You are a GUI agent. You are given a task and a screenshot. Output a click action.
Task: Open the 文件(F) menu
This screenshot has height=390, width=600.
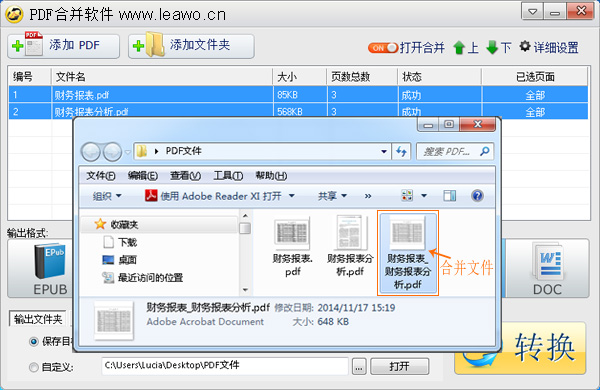coord(100,176)
